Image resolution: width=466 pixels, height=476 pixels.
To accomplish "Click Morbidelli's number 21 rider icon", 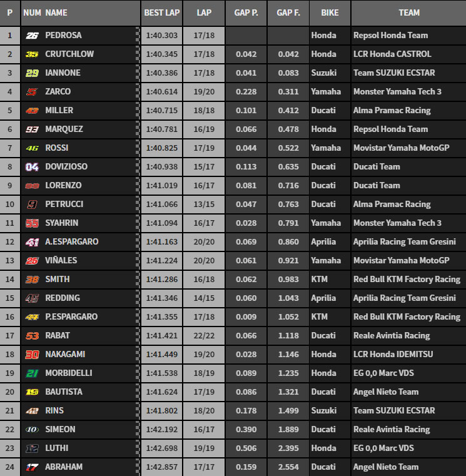I will click(32, 373).
